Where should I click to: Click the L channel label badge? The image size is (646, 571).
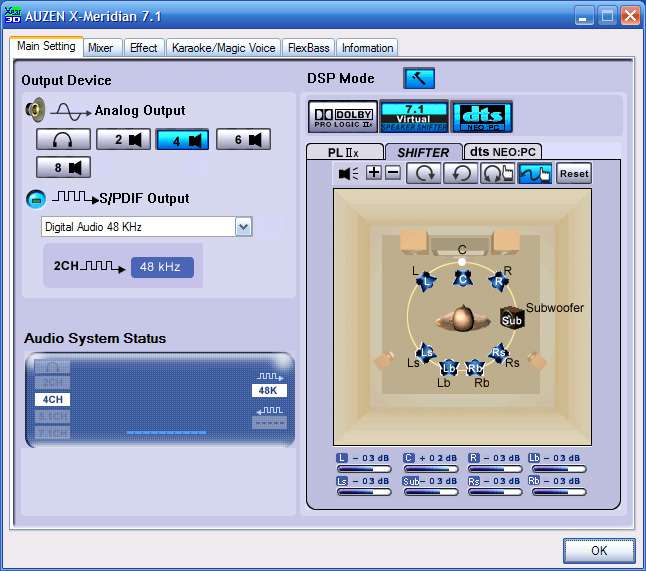pyautogui.click(x=342, y=458)
